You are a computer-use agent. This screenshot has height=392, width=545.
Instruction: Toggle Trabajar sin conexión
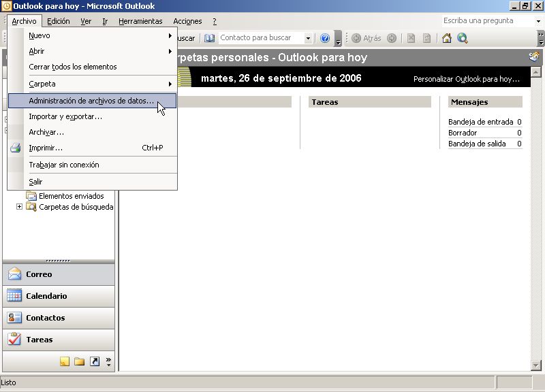coord(92,165)
